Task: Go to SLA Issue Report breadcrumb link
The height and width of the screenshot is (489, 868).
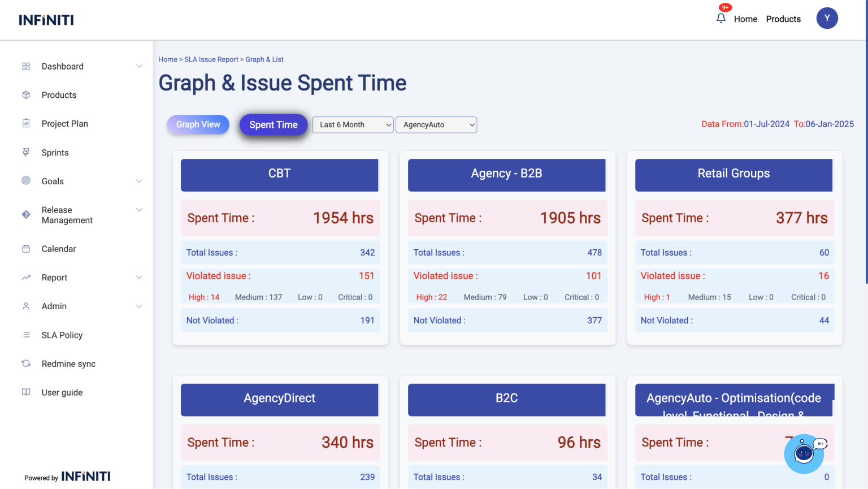Action: 211,59
